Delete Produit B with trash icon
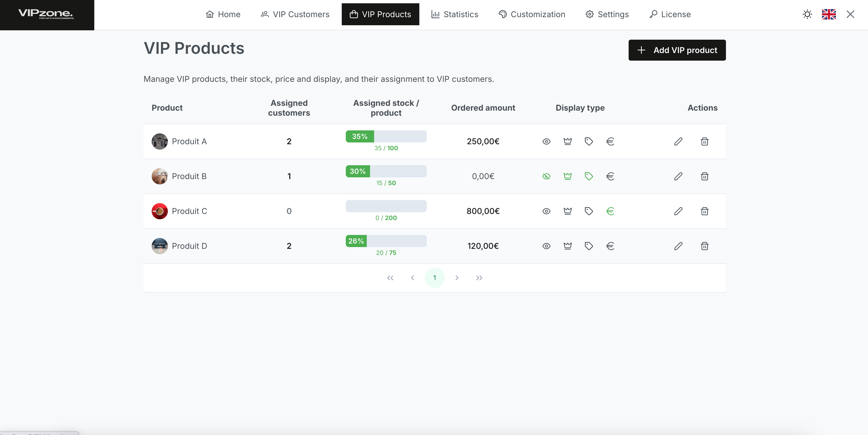The width and height of the screenshot is (868, 435). pos(704,176)
